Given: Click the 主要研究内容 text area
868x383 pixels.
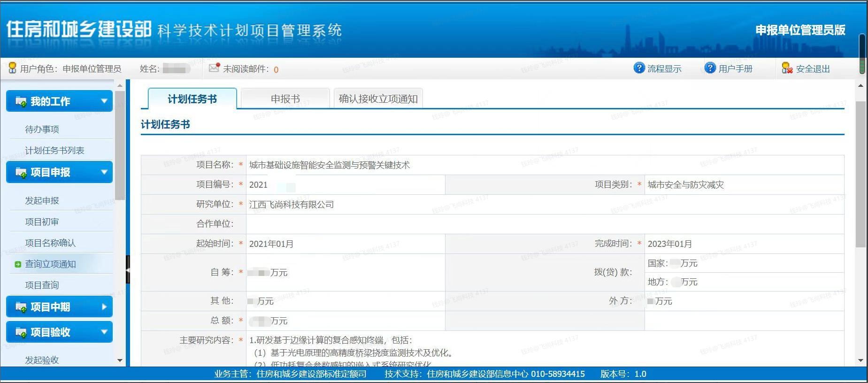Looking at the screenshot, I should (545, 350).
